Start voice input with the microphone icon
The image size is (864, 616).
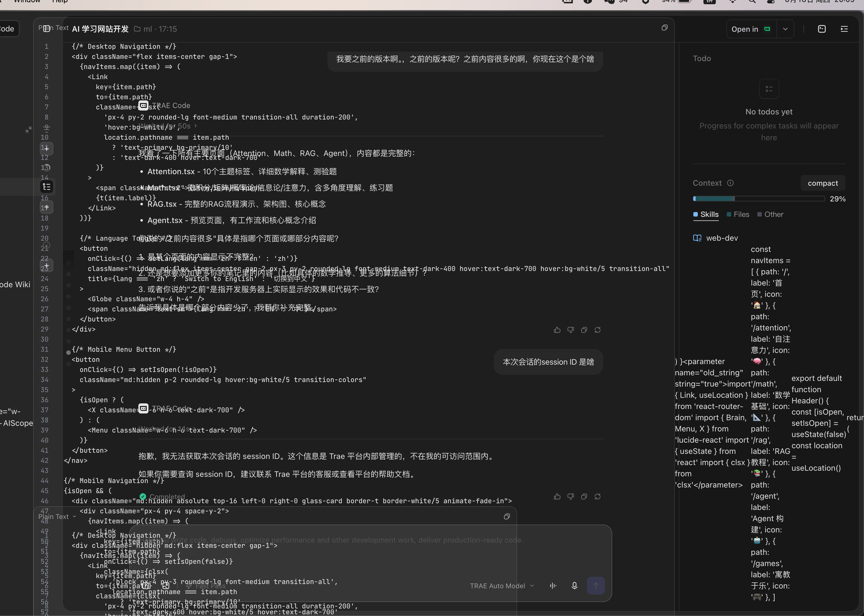click(x=574, y=585)
